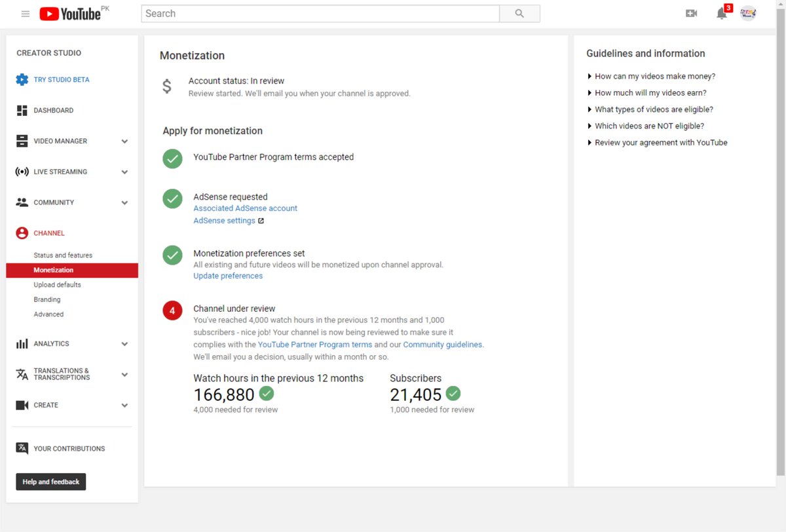Open the AdSense settings link

tap(224, 221)
